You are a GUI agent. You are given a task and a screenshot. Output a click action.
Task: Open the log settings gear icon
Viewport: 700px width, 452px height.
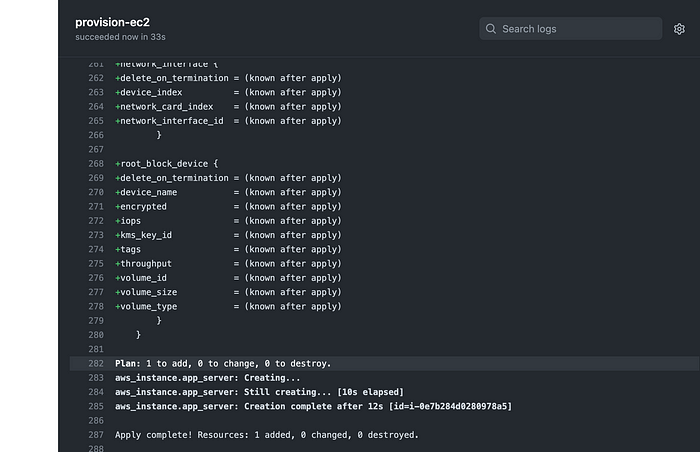[x=679, y=29]
